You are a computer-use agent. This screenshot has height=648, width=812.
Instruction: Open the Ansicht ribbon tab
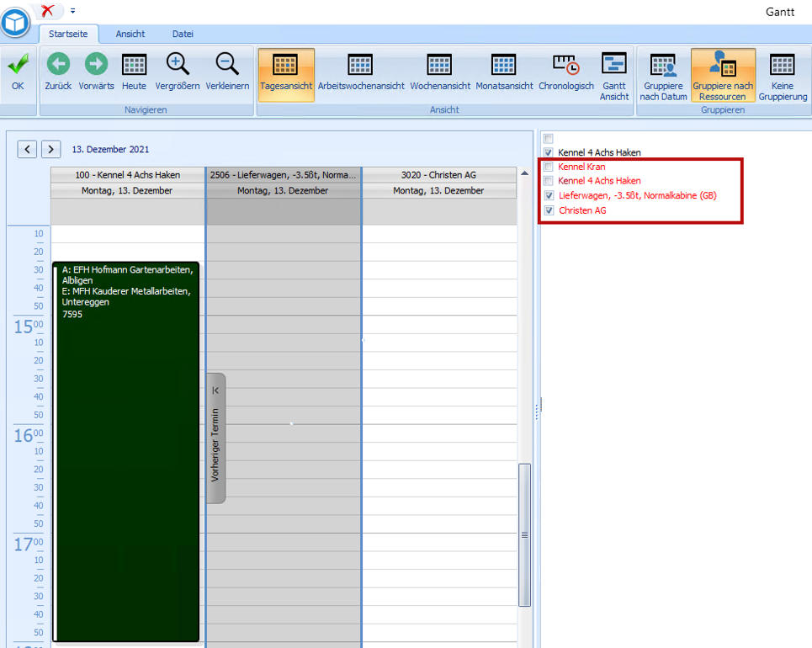click(130, 34)
